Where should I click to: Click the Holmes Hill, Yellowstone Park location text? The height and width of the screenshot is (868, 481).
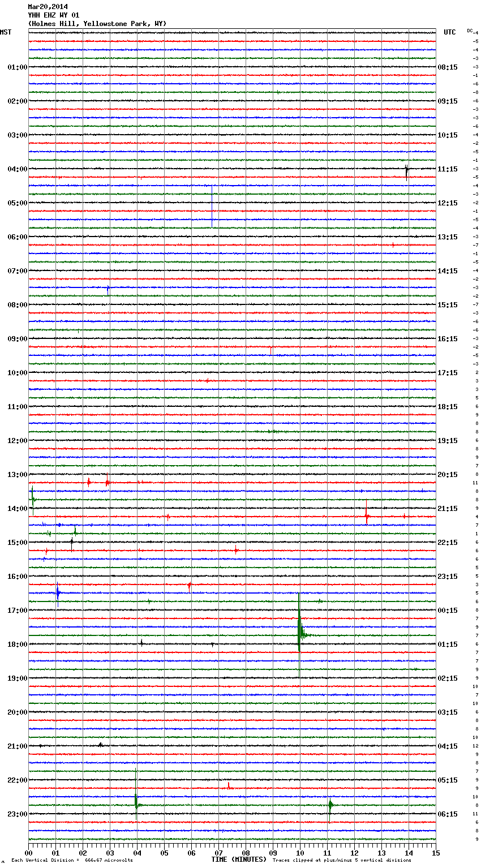97,24
